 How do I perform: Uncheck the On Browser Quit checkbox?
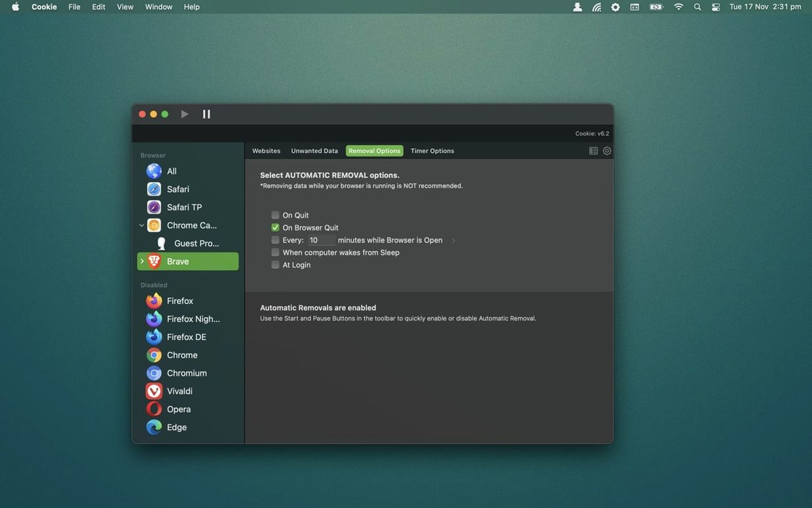275,228
